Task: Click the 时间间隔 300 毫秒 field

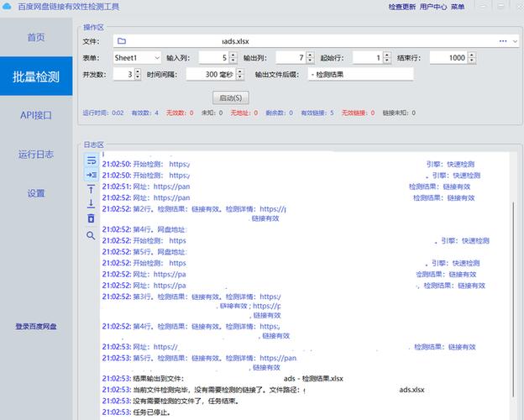Action: point(211,74)
